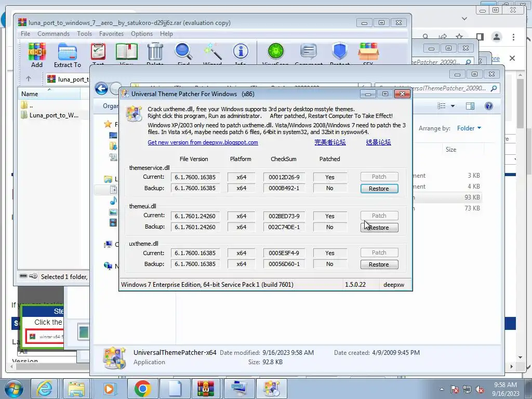Screen dimensions: 532x399
Task: Open the Start menu orb
Action: coord(14,389)
